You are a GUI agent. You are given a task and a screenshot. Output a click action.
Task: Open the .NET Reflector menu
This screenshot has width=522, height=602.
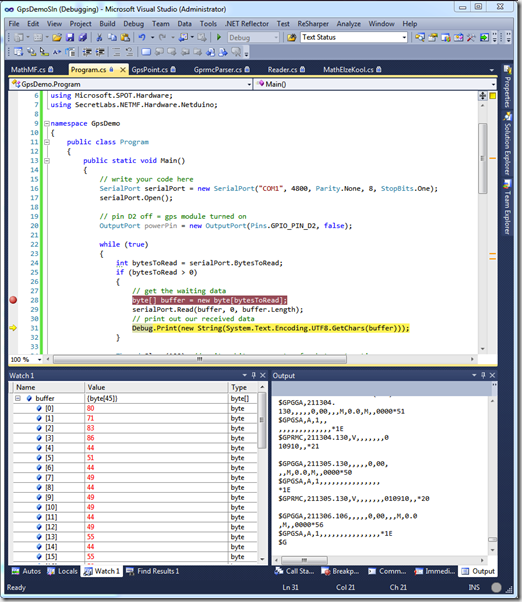point(247,24)
